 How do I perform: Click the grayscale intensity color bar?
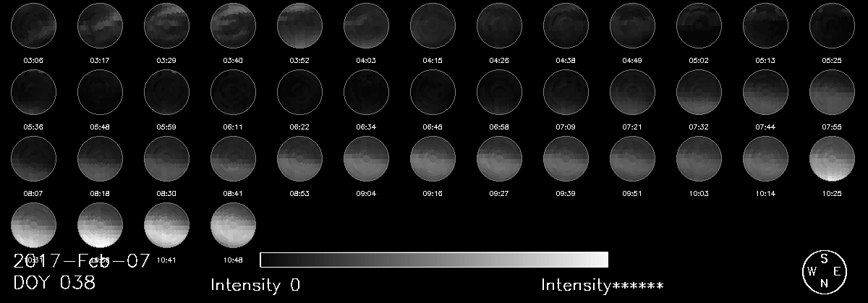tap(434, 260)
